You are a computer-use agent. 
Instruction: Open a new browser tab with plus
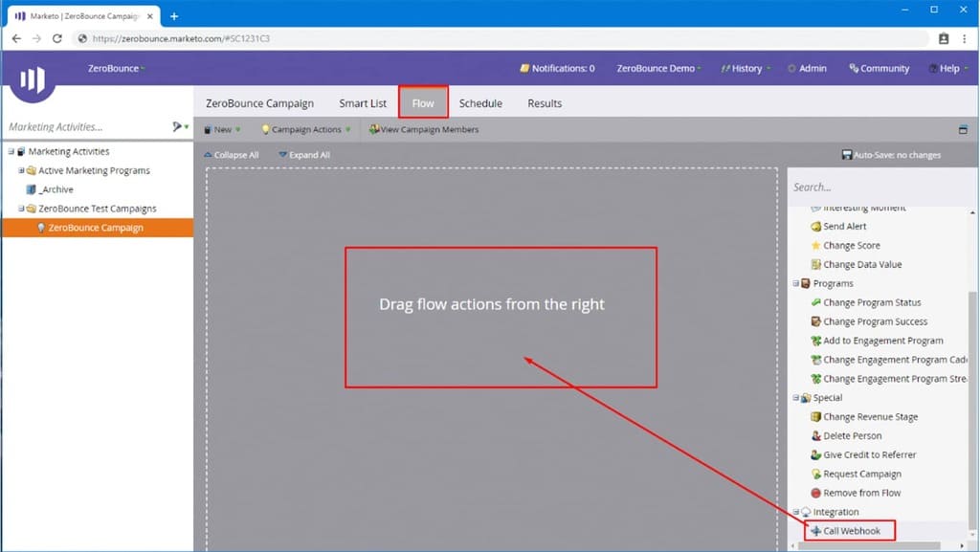(174, 16)
